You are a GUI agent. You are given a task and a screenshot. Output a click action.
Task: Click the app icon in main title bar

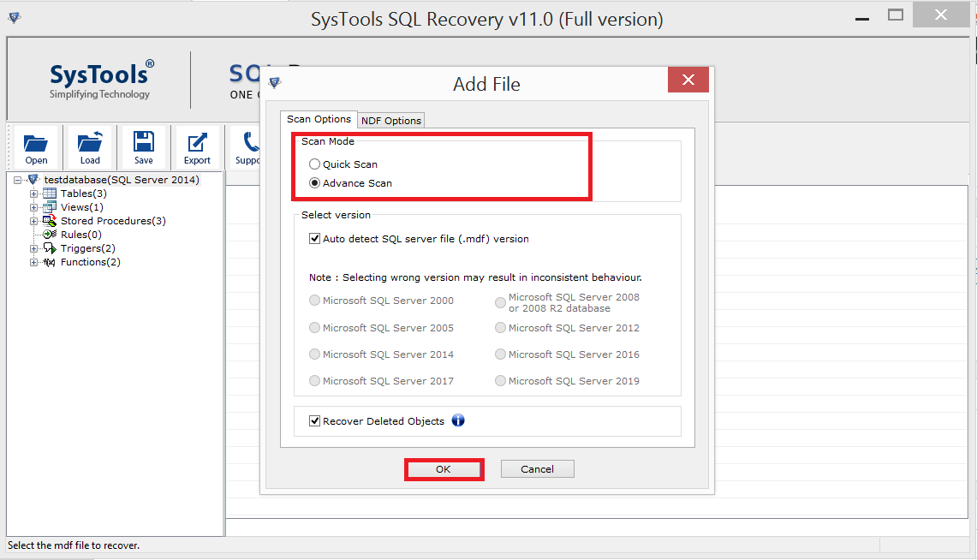tap(15, 17)
